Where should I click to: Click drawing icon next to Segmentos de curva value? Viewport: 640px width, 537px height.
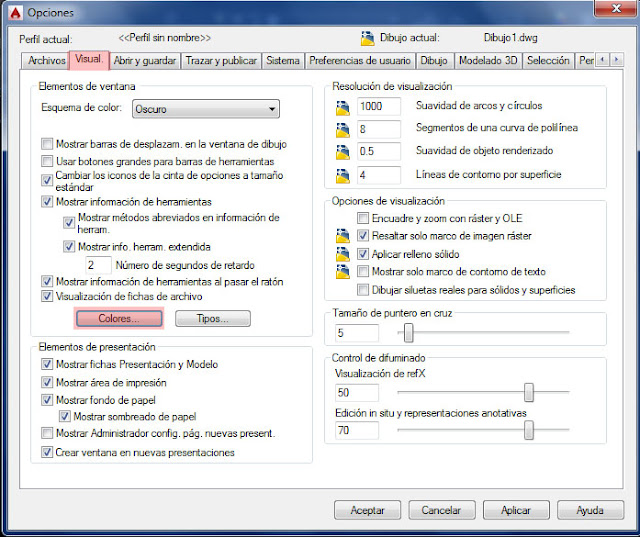click(x=342, y=130)
